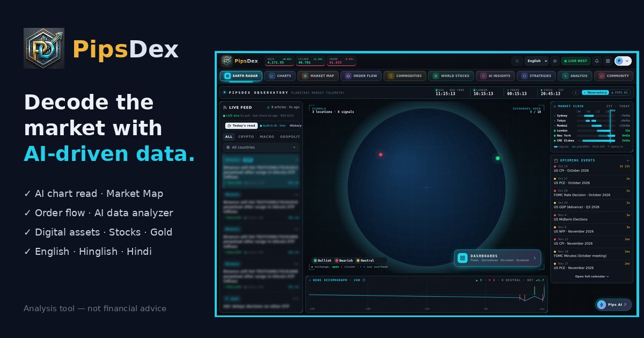Viewport: 644px width, 338px height.
Task: Select the ALL feed tab
Action: (229, 137)
